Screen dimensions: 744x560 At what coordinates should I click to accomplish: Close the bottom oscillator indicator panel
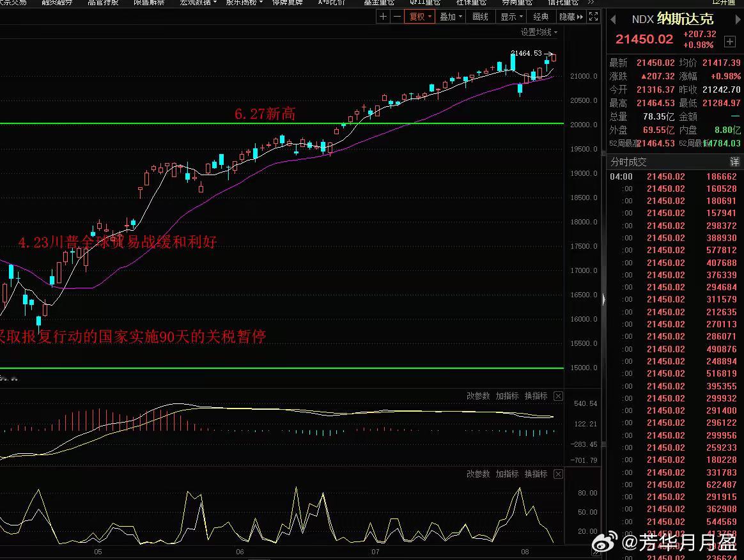[559, 474]
